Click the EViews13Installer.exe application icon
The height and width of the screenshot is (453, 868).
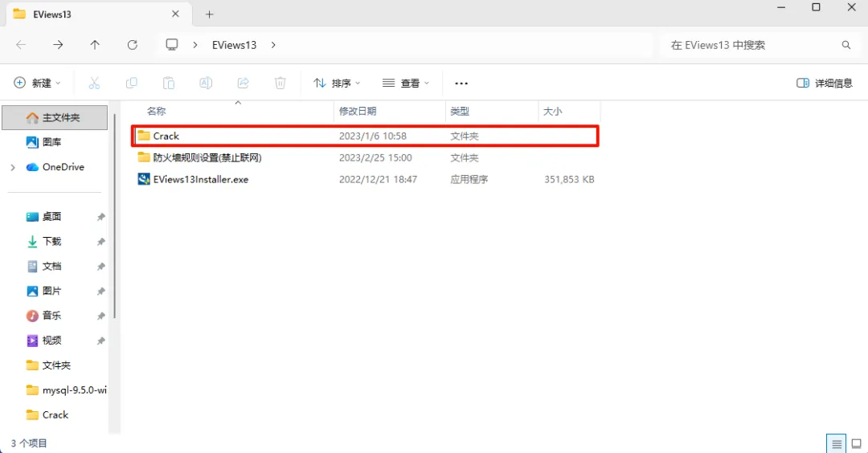[144, 179]
